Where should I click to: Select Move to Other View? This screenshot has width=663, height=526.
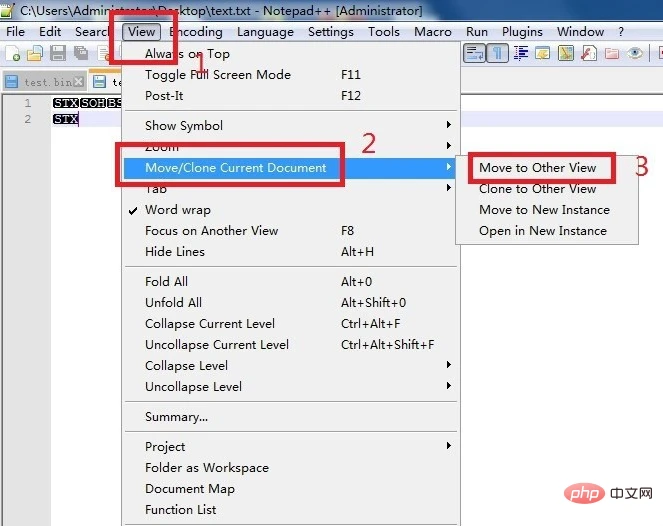(x=537, y=168)
